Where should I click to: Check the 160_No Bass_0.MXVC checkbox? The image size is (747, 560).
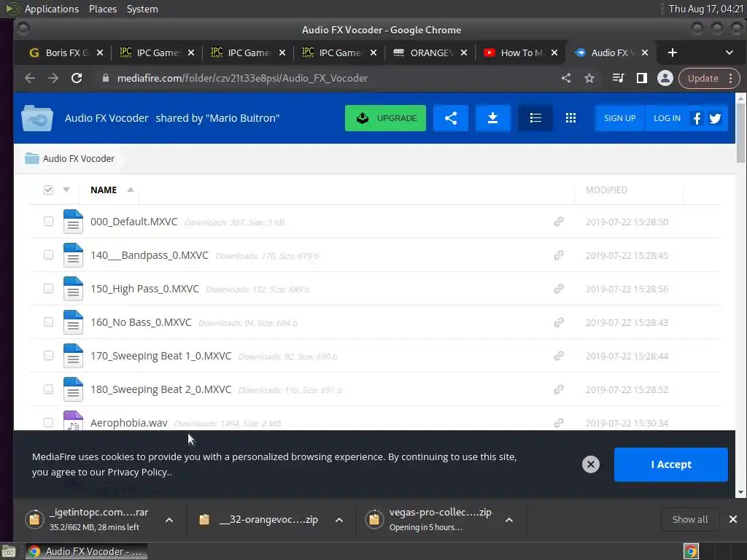pos(48,322)
